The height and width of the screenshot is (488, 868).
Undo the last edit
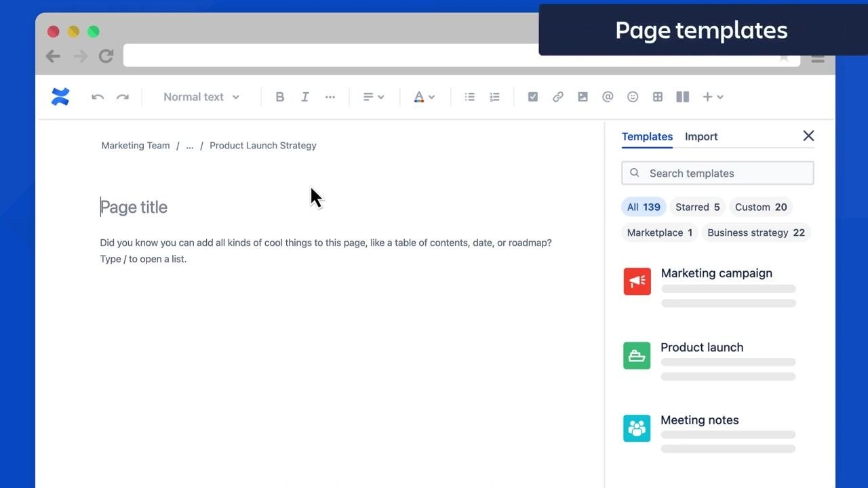(98, 97)
